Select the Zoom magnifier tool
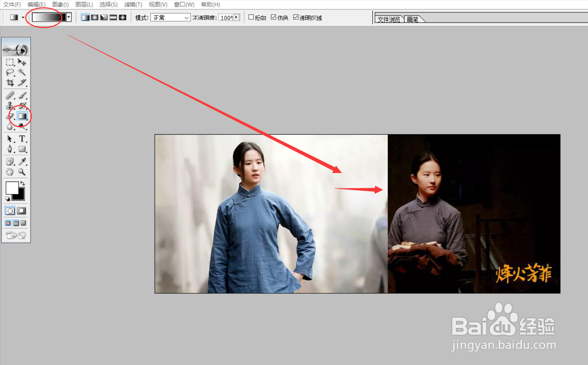Viewport: 588px width, 365px height. pos(22,172)
